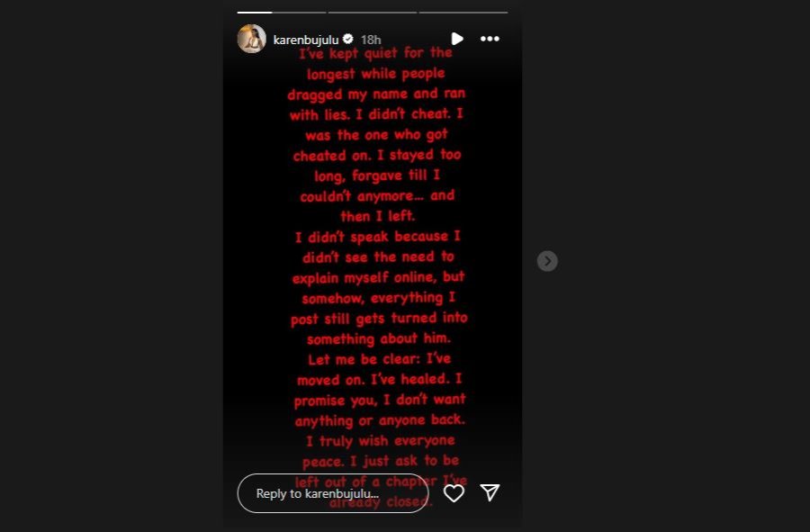Click the blue verified badge beside username

click(x=347, y=39)
